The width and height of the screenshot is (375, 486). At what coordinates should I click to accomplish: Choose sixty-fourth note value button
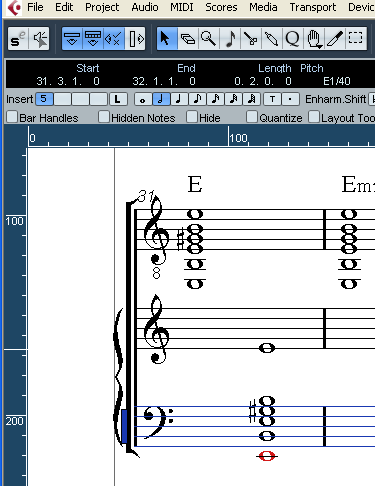(x=251, y=99)
